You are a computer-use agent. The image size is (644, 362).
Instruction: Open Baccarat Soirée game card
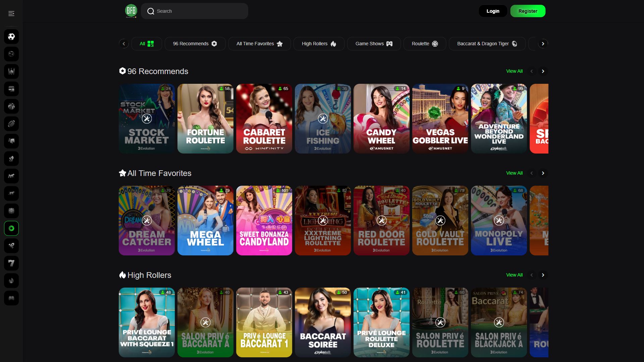coord(323,322)
